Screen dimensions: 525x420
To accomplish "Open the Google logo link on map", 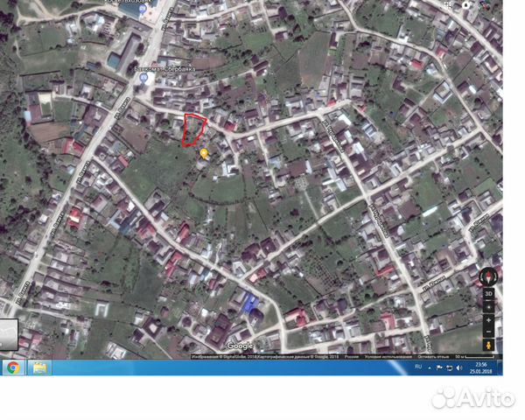I will [240, 346].
